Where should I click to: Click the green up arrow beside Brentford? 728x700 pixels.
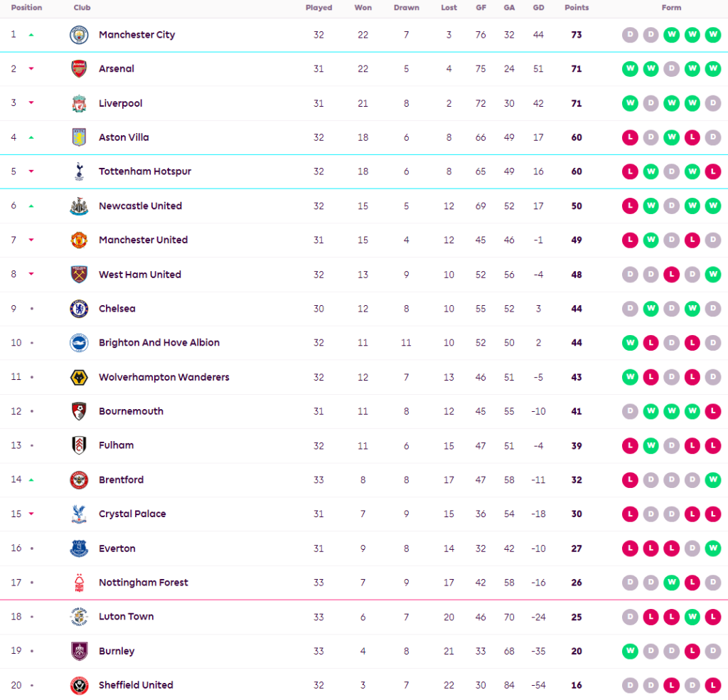click(x=31, y=480)
